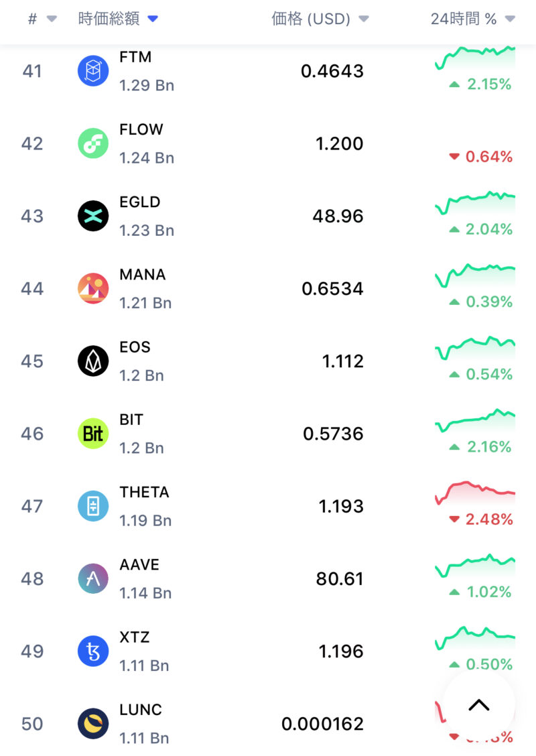Tap the XTZ Tezos icon
536x756 pixels.
pos(93,651)
